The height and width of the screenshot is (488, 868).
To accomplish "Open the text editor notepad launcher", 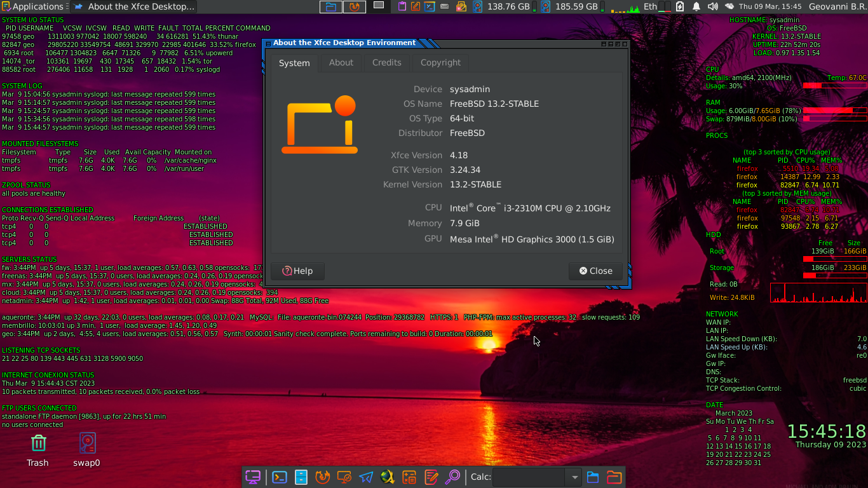I will [431, 477].
